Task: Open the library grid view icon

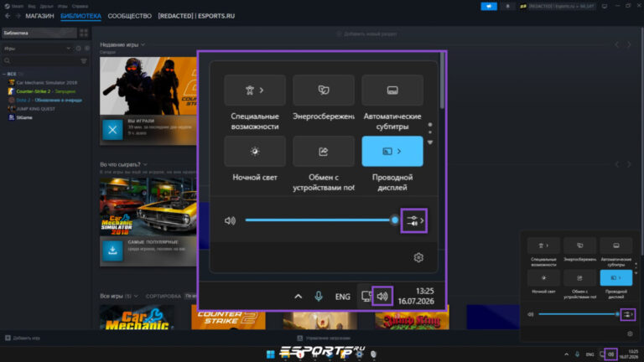Action: tap(84, 33)
